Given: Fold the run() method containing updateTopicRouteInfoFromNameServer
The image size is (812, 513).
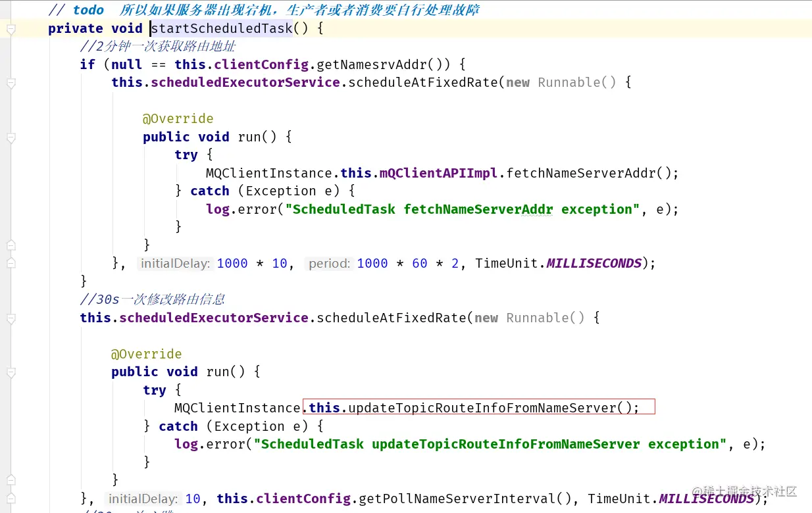Looking at the screenshot, I should [11, 372].
